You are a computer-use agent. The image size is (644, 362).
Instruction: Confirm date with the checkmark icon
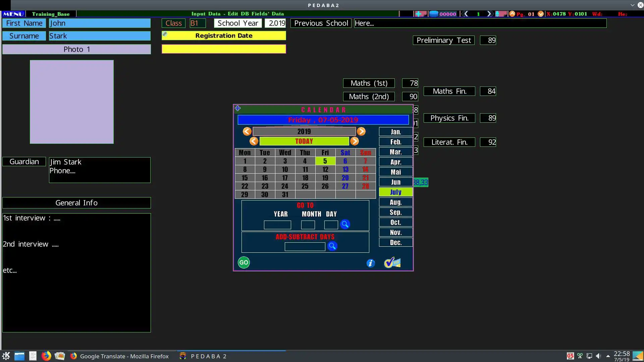point(392,263)
